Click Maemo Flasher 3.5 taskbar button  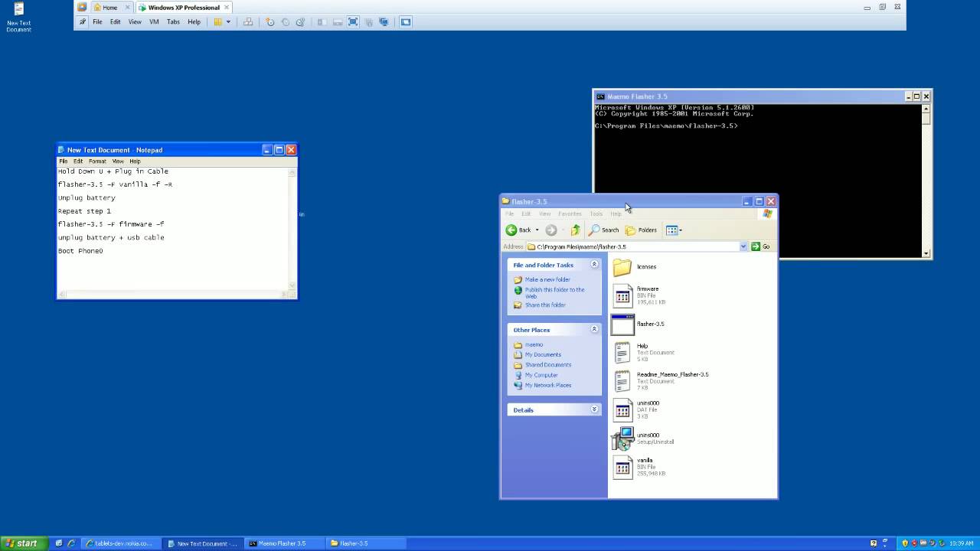pos(283,543)
